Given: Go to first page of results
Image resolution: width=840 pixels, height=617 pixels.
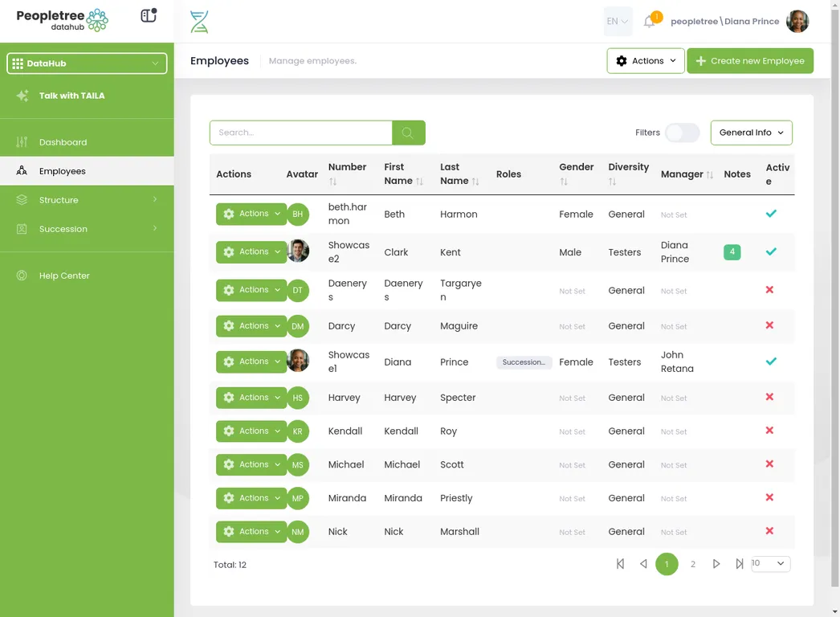Looking at the screenshot, I should (620, 564).
